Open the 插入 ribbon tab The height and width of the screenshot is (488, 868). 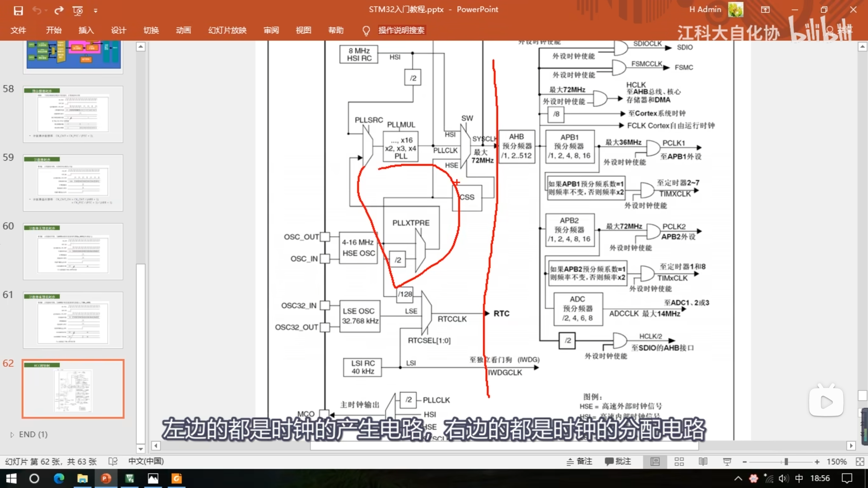point(86,30)
